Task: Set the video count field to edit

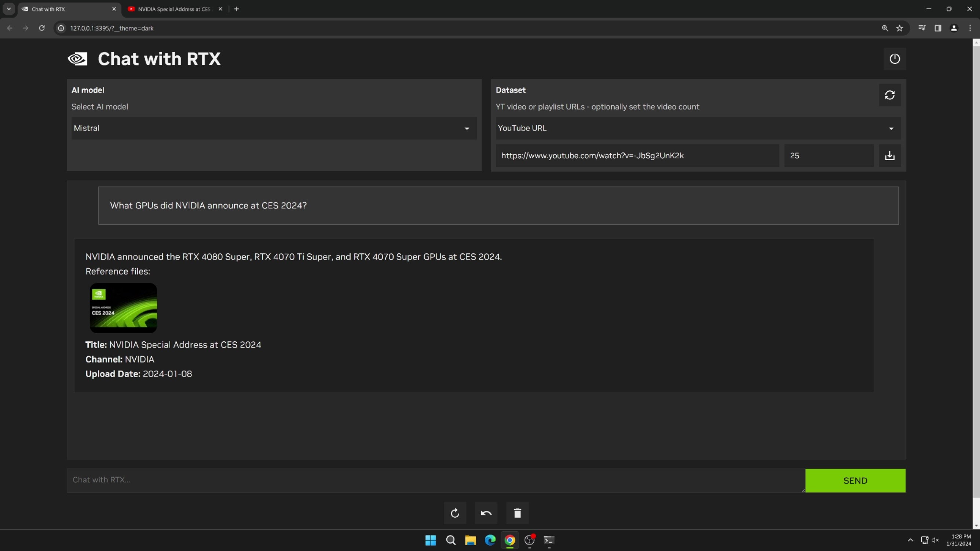Action: coord(829,155)
